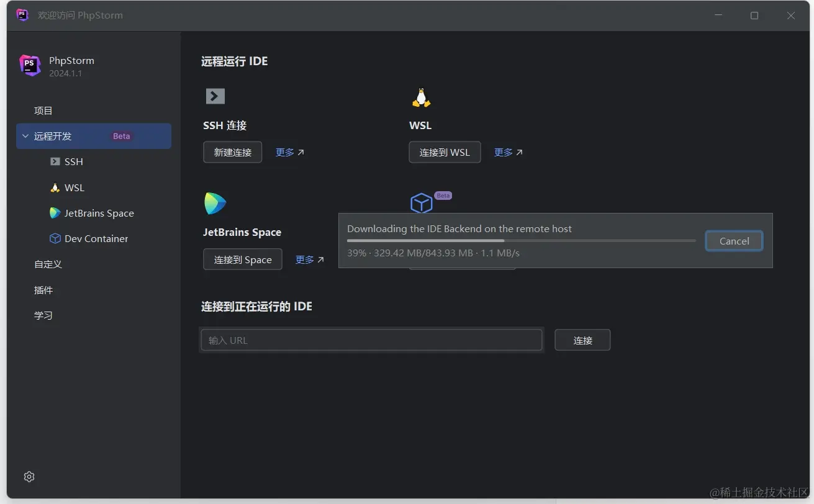Click the 连接到 WSL button
814x504 pixels.
coord(445,152)
